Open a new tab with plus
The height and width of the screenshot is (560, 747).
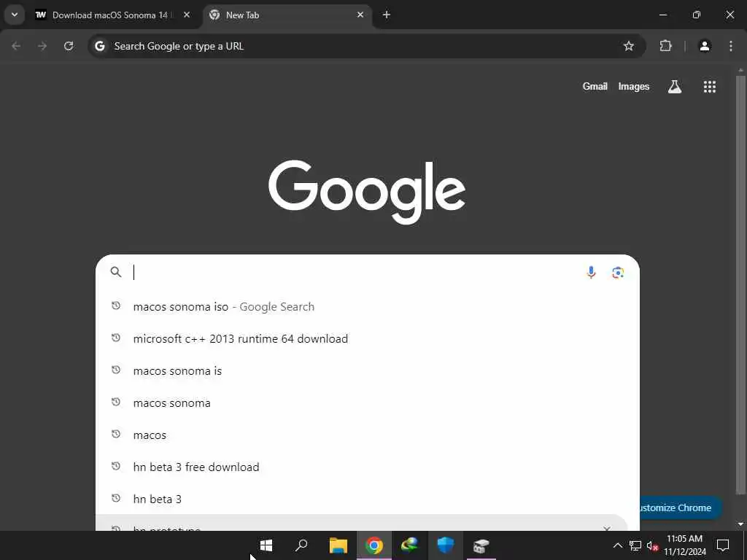(x=387, y=15)
